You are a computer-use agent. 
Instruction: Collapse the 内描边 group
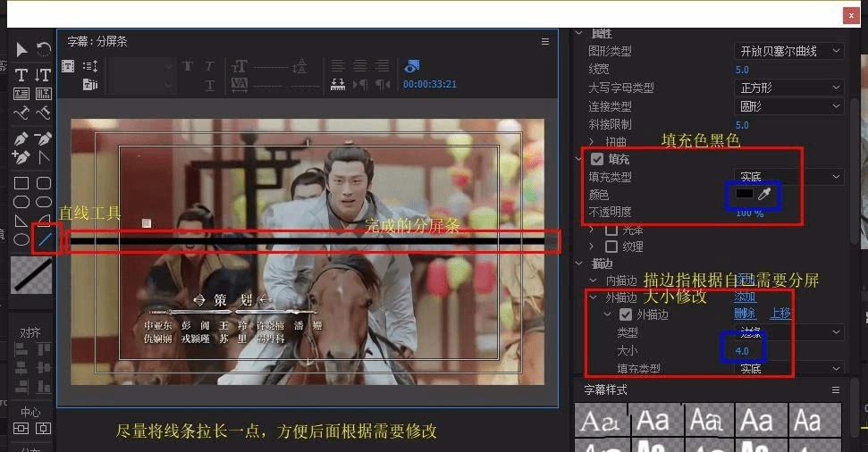593,281
